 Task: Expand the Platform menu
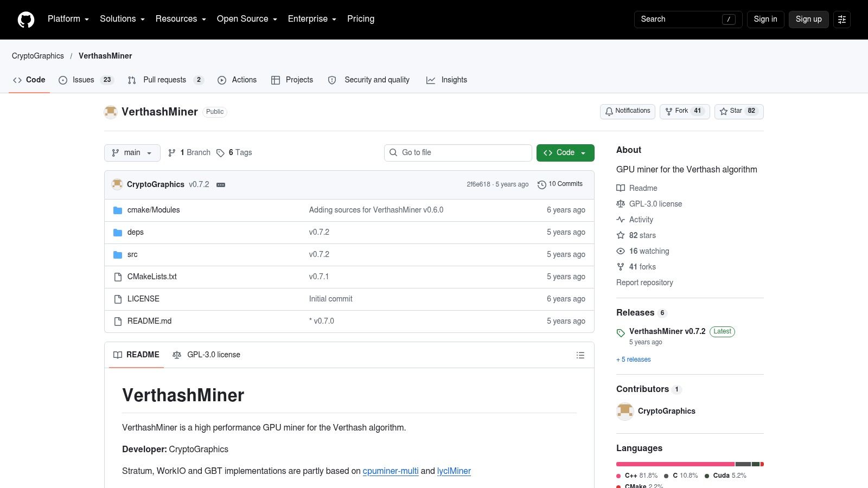(68, 19)
